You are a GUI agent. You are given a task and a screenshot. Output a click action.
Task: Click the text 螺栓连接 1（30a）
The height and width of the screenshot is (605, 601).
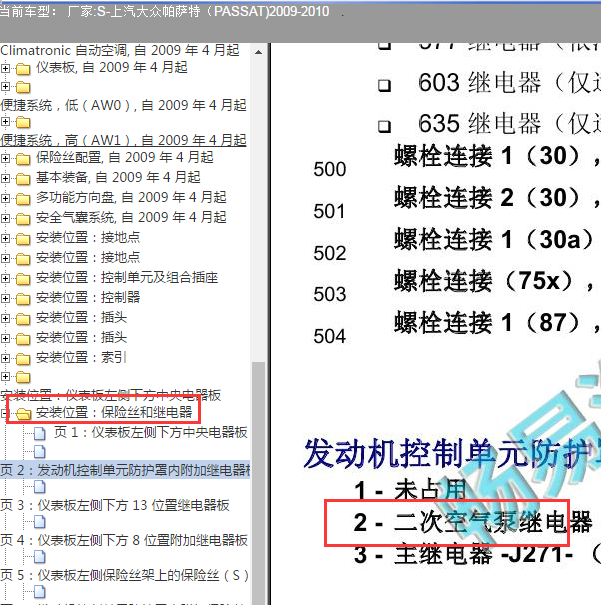493,239
